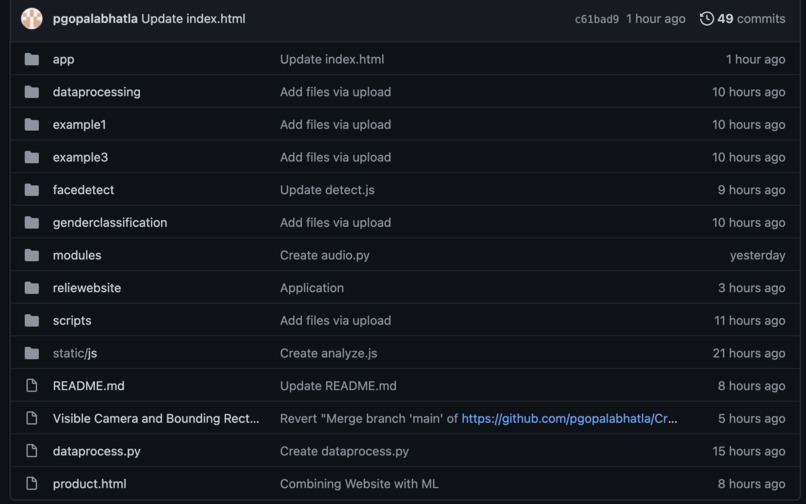Click the folder icon for reliewebsite
Image resolution: width=806 pixels, height=504 pixels.
pyautogui.click(x=32, y=288)
